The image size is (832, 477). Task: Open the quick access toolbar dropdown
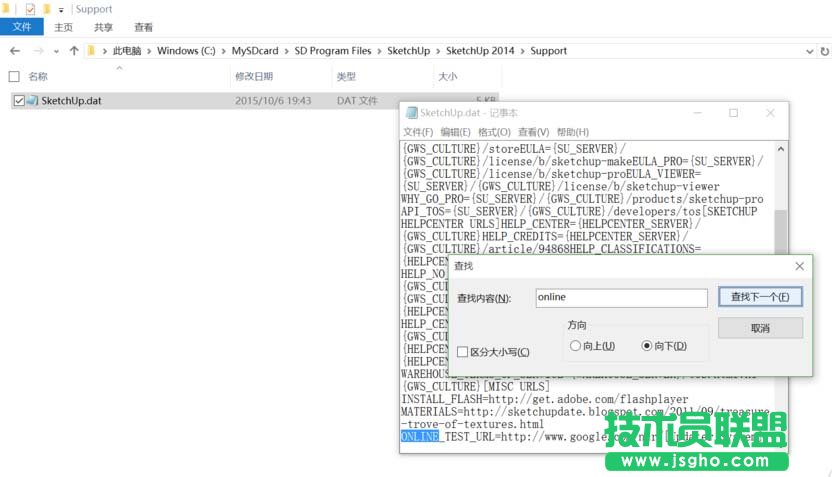point(61,10)
